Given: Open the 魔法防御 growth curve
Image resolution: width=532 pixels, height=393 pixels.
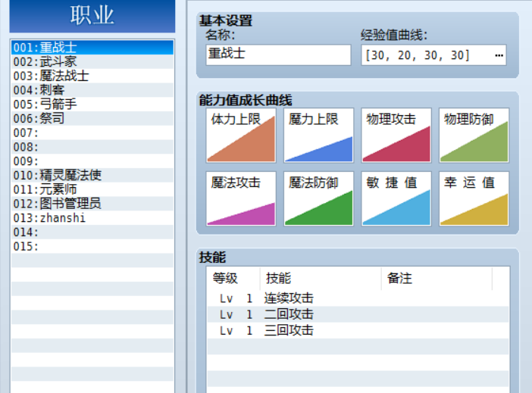Looking at the screenshot, I should [x=318, y=198].
